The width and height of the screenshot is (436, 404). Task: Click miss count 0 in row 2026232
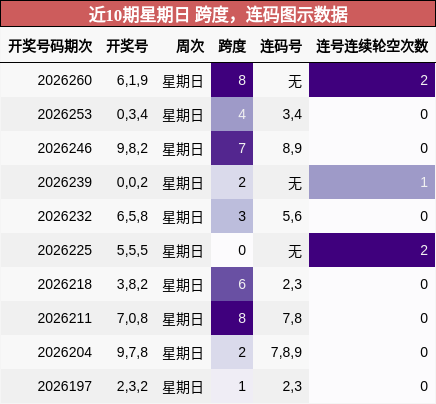tap(372, 216)
